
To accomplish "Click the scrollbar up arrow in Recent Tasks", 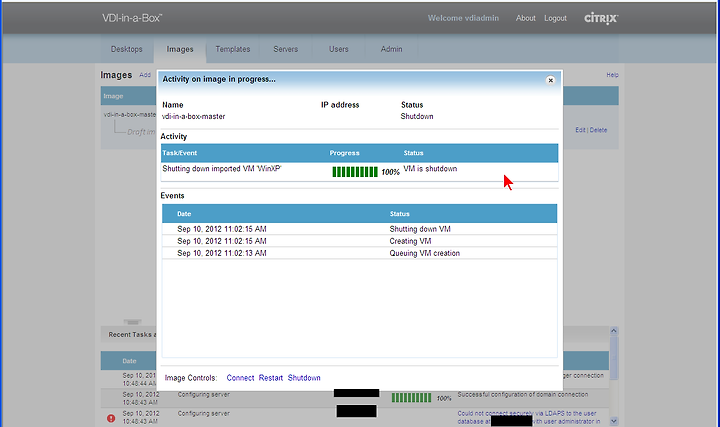I will click(x=614, y=331).
